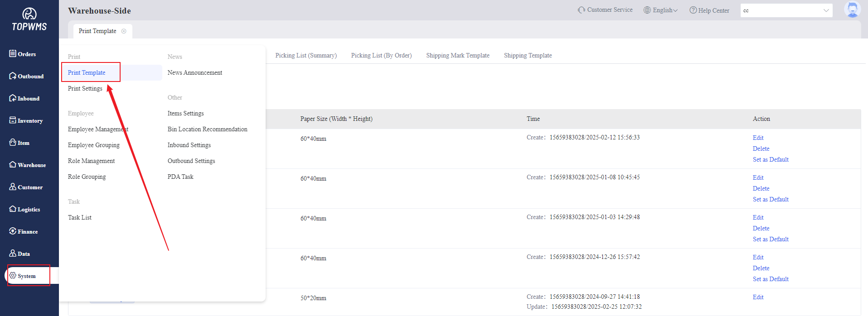This screenshot has width=868, height=316.
Task: Click Set as Default in third row
Action: [x=771, y=239]
